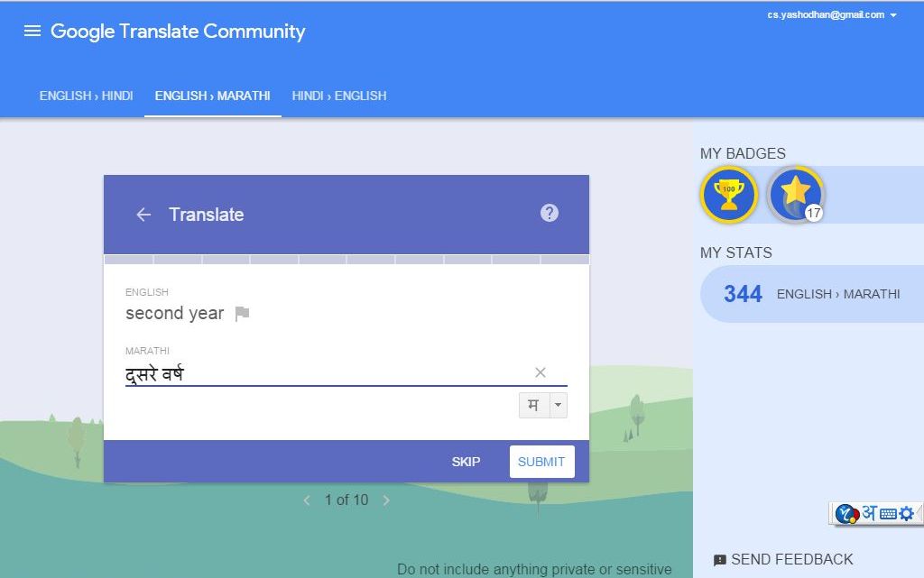The width and height of the screenshot is (924, 578).
Task: View the 100 trophy badge
Action: [729, 195]
